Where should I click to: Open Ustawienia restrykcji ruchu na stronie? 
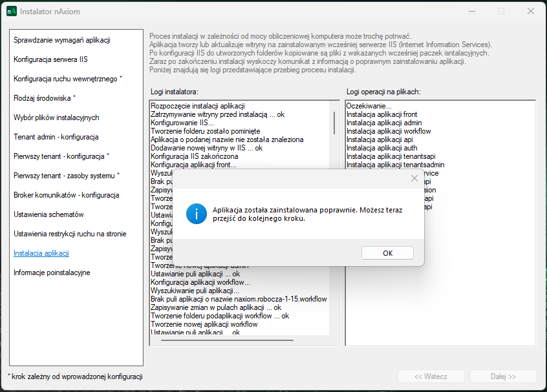(70, 234)
